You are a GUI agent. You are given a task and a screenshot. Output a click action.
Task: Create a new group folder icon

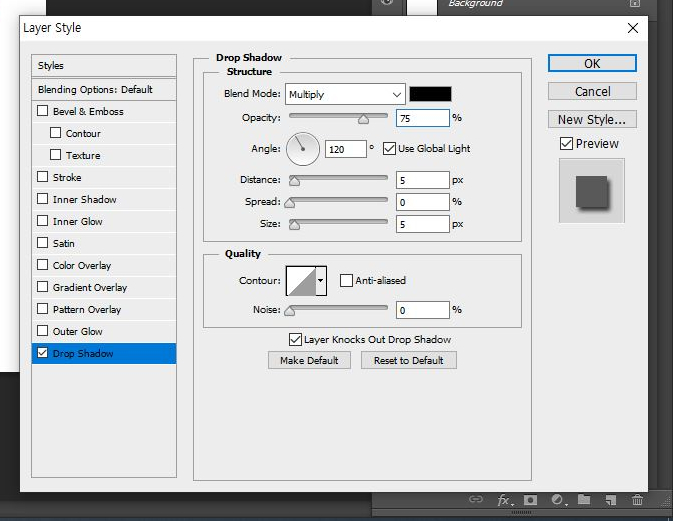(584, 500)
